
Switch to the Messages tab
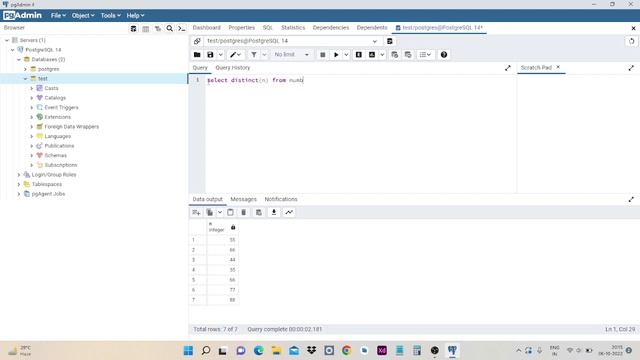(x=244, y=199)
